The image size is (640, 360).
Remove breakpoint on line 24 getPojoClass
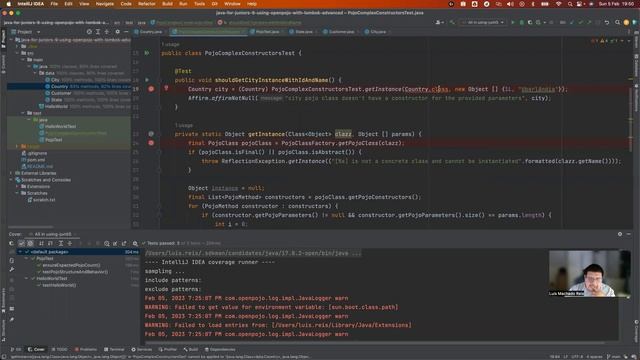151,143
